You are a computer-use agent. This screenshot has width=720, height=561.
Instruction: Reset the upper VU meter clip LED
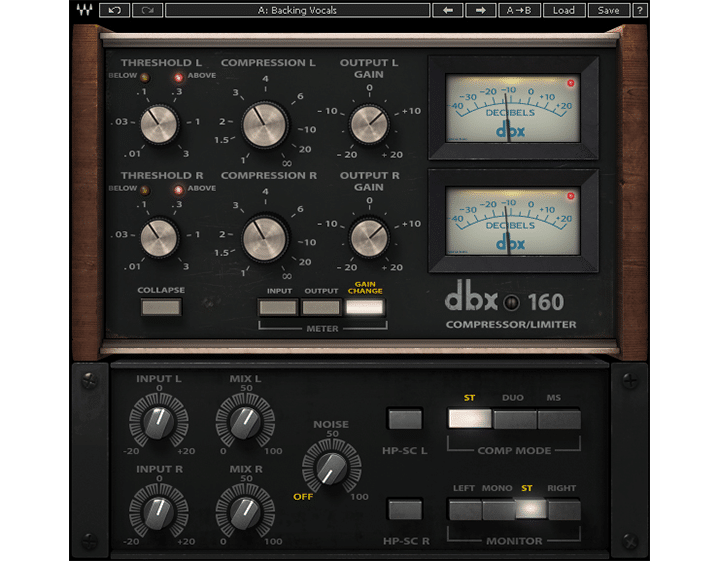click(571, 83)
